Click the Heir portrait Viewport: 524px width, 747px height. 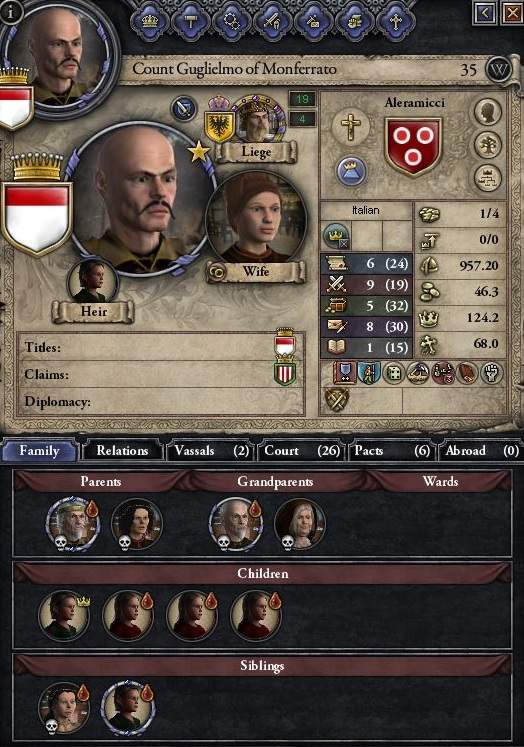[93, 282]
